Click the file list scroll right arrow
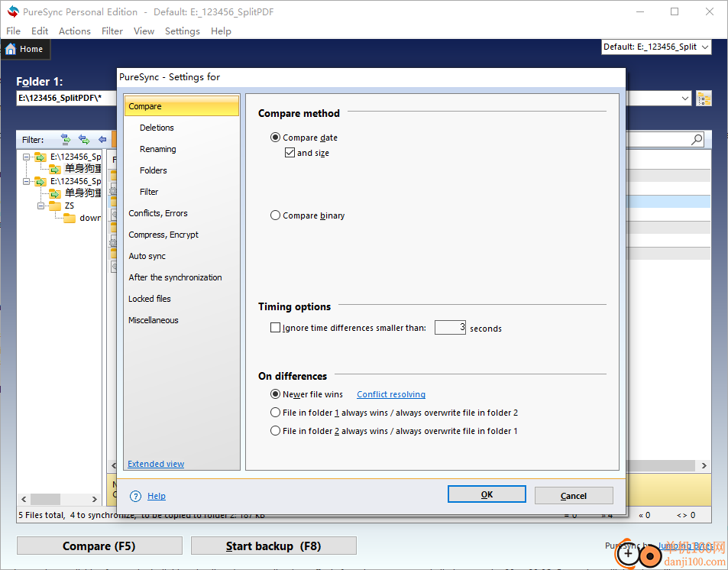 coord(704,465)
